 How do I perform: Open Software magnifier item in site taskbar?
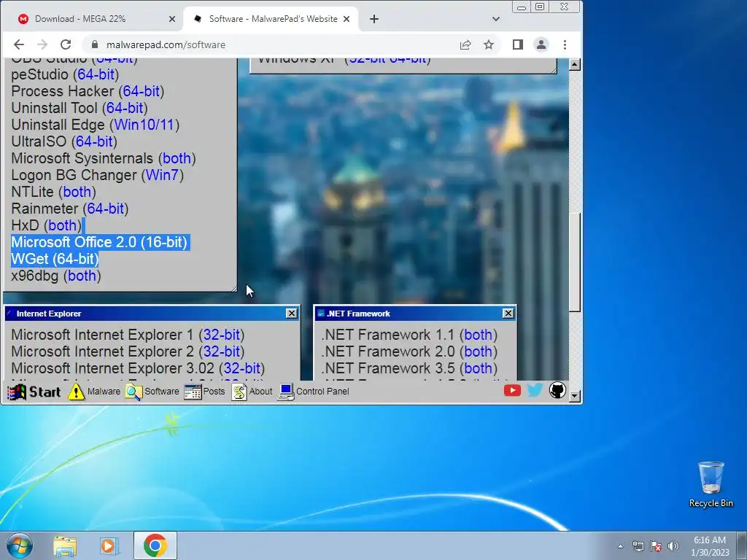(x=152, y=392)
